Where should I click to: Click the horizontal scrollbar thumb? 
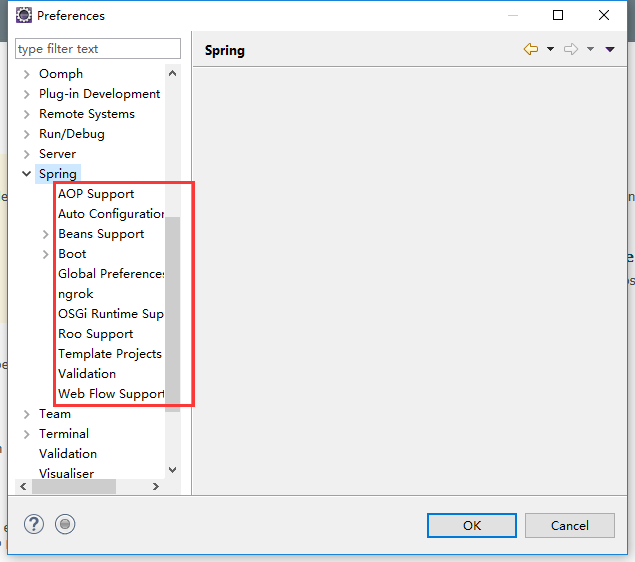74,486
